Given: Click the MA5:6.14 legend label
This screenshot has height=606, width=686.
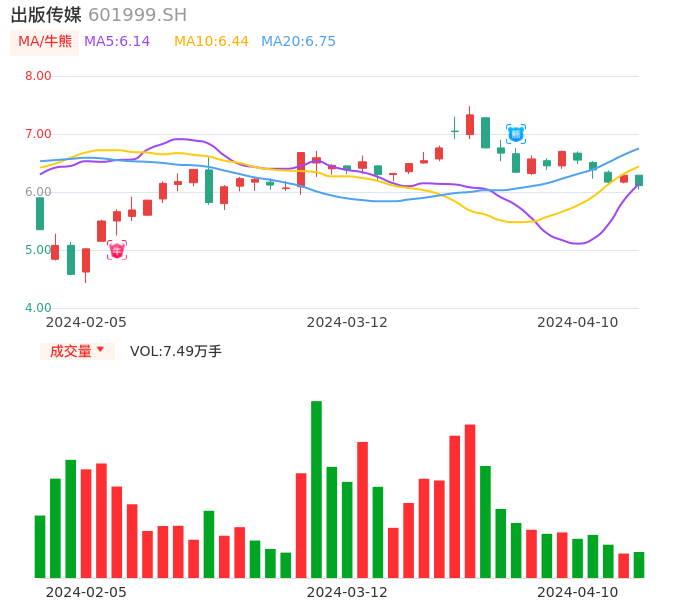Looking at the screenshot, I should coord(117,42).
